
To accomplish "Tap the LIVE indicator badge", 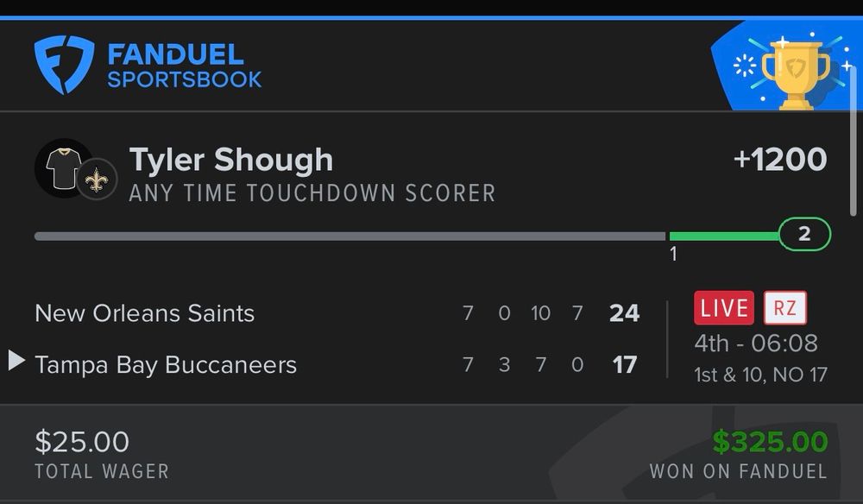I will click(x=723, y=308).
